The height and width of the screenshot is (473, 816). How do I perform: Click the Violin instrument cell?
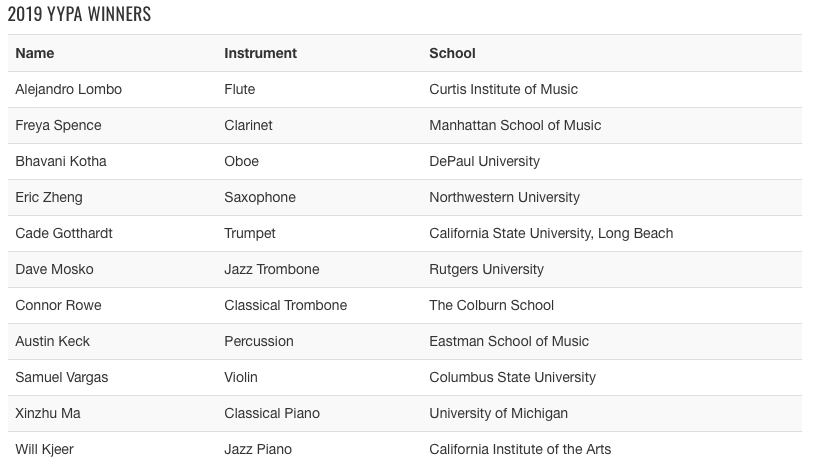click(241, 377)
